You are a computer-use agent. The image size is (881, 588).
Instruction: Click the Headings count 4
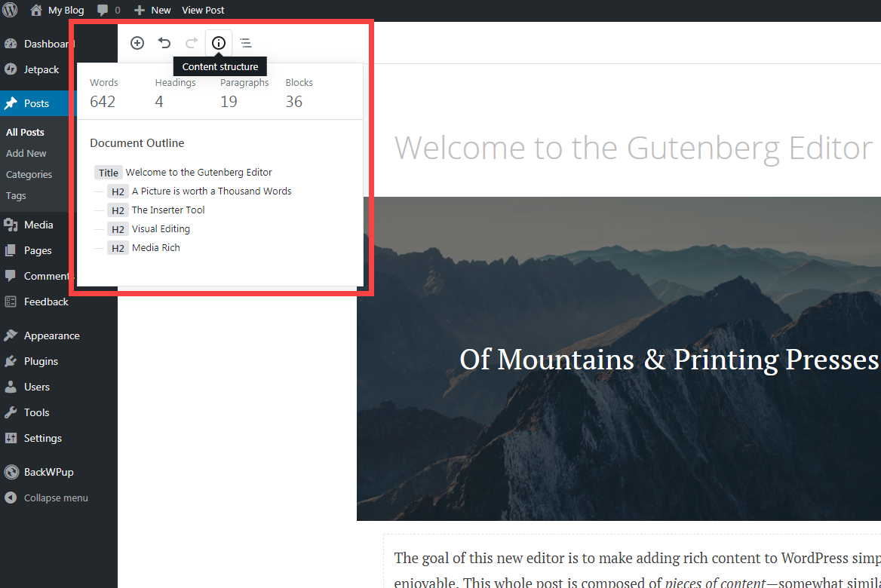[159, 102]
